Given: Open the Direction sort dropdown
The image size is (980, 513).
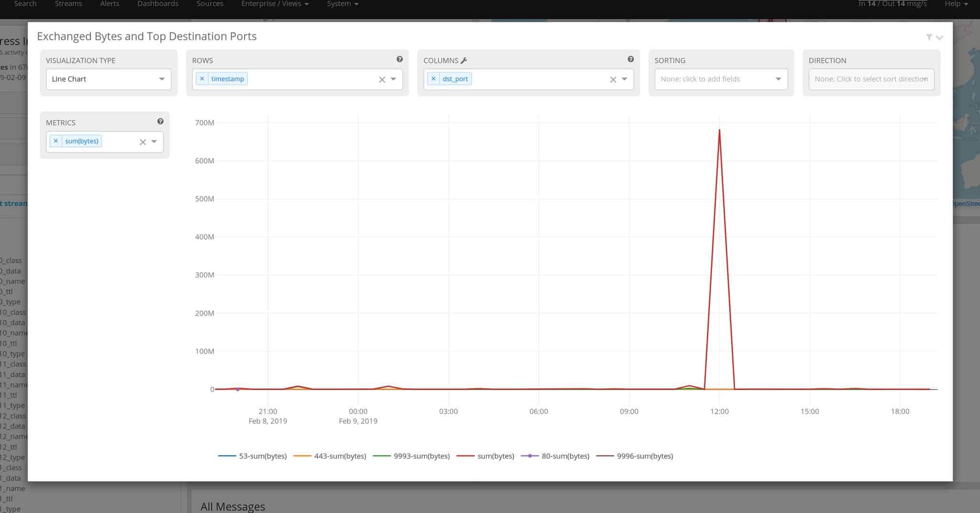Looking at the screenshot, I should pyautogui.click(x=871, y=79).
